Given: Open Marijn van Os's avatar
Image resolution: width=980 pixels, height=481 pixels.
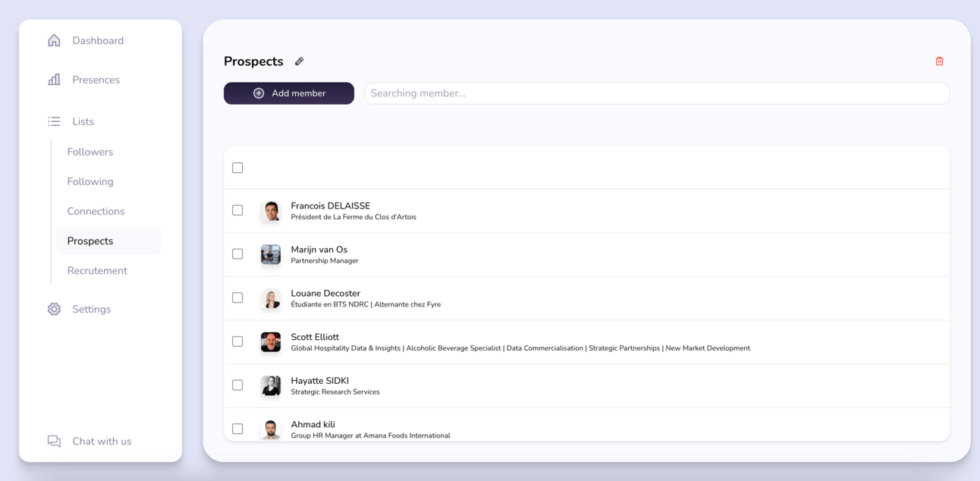Looking at the screenshot, I should click(x=271, y=254).
